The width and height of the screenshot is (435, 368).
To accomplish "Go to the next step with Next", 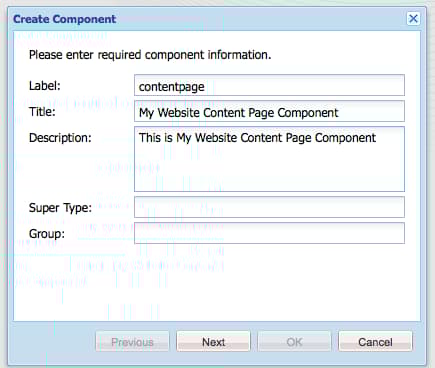I will pos(213,341).
